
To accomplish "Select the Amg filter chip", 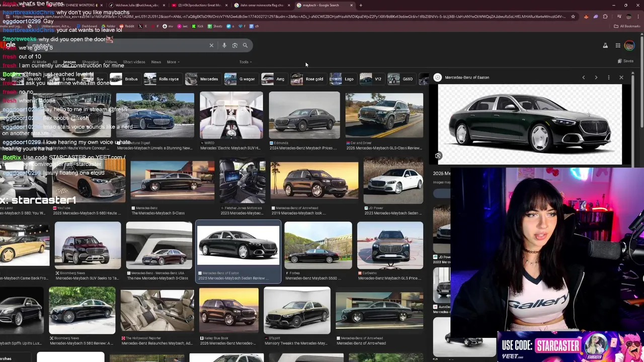I will (x=274, y=79).
